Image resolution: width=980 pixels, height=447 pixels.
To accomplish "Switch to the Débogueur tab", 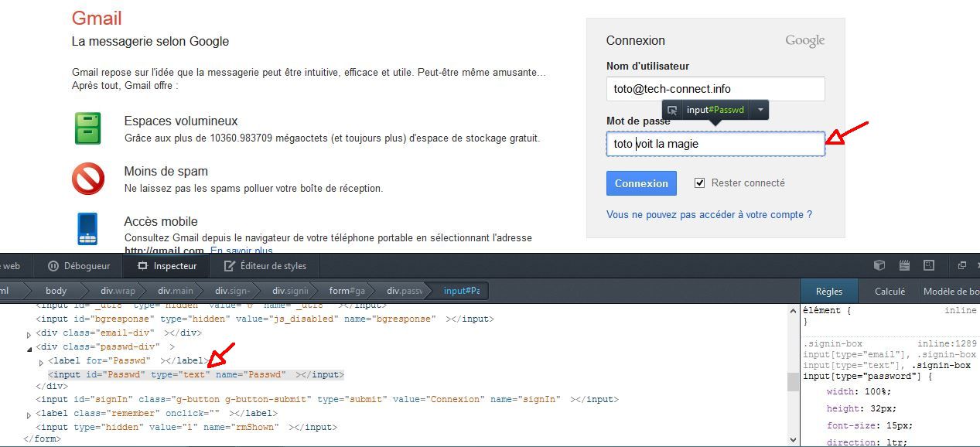I will pyautogui.click(x=79, y=266).
